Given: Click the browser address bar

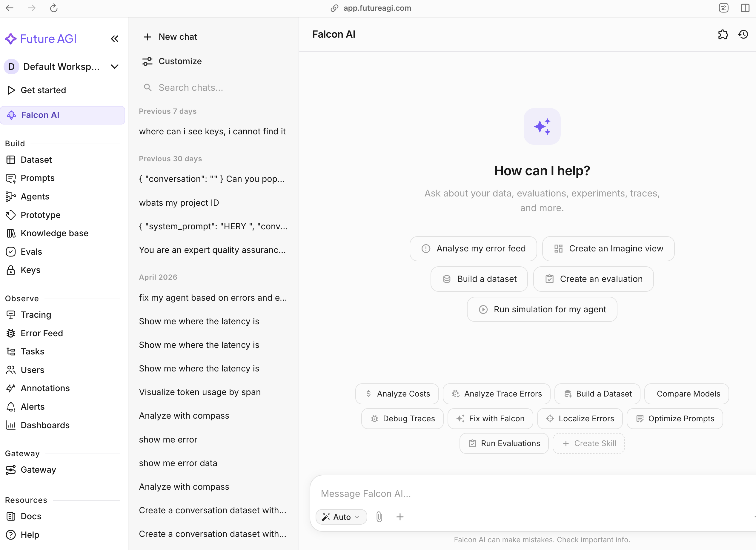Looking at the screenshot, I should [x=371, y=8].
